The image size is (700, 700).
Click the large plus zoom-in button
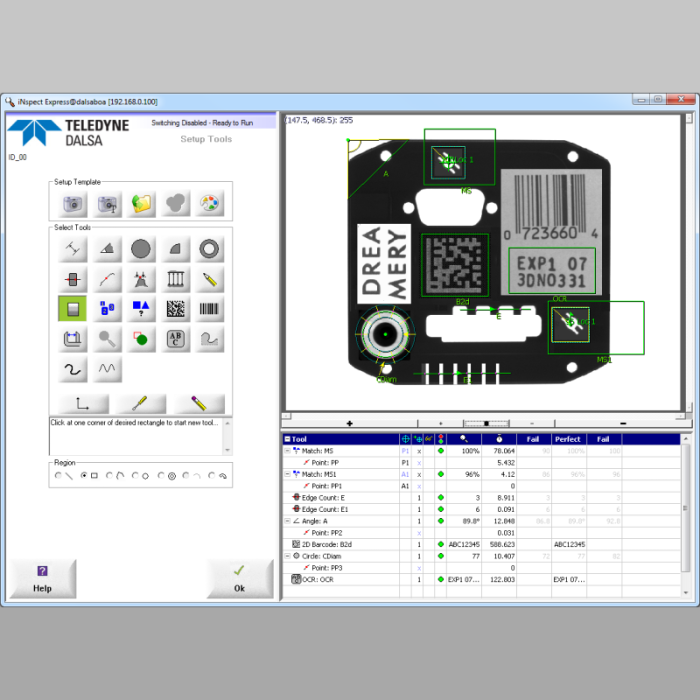click(x=350, y=423)
